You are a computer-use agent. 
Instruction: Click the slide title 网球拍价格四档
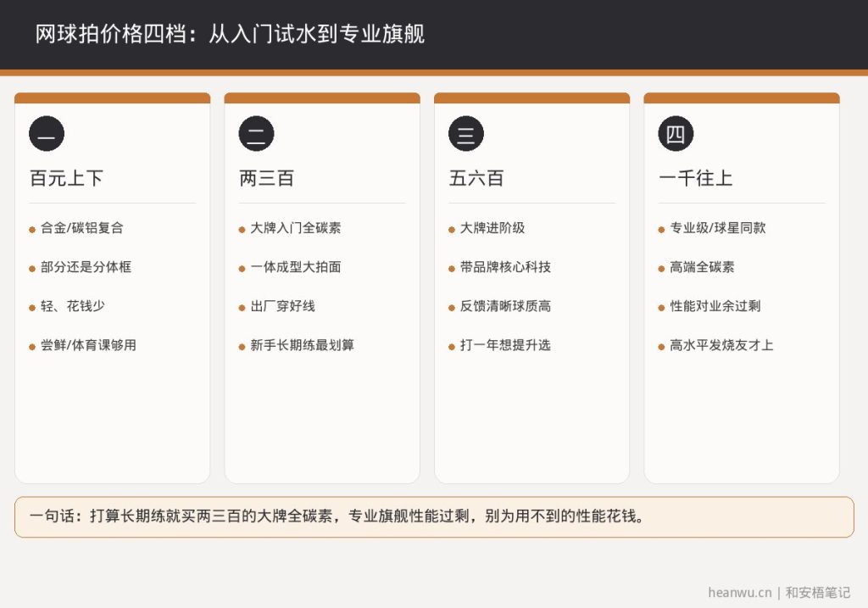(x=230, y=34)
